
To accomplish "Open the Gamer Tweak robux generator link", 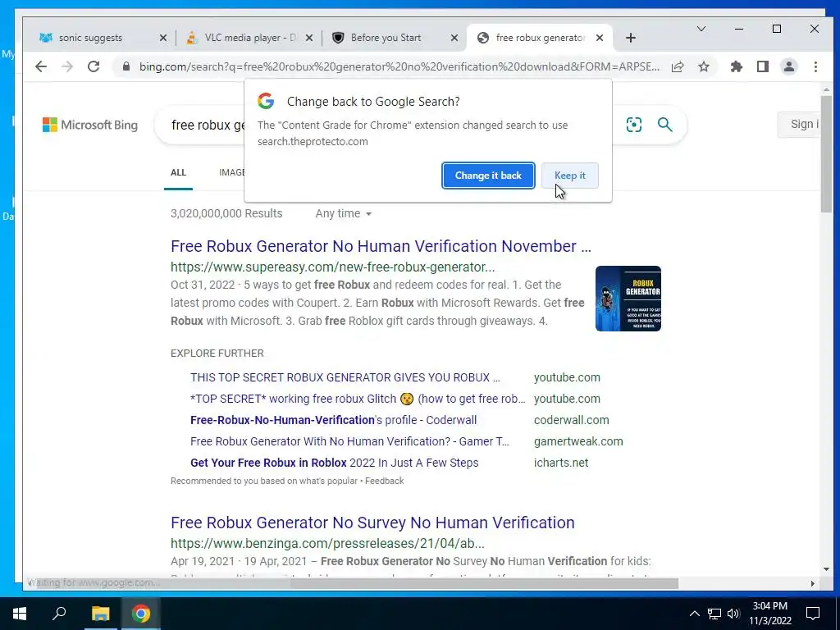I will tap(349, 441).
